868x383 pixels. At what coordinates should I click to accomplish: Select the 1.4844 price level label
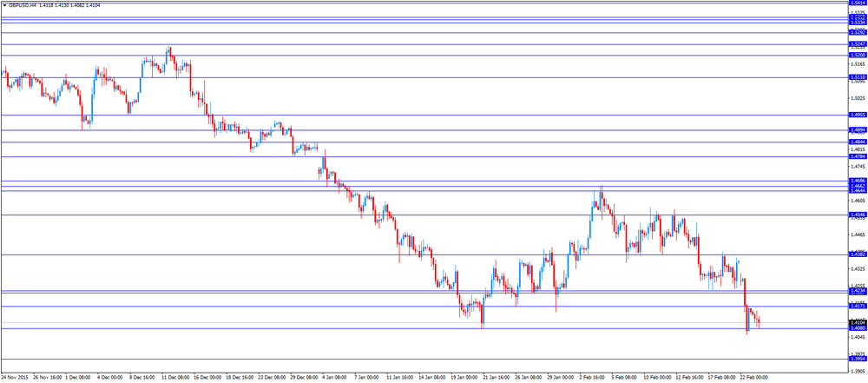coord(857,142)
